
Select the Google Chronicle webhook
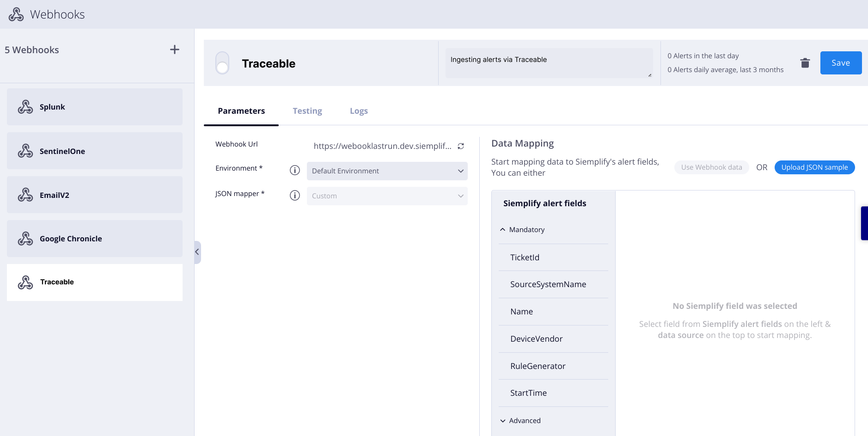pyautogui.click(x=95, y=239)
